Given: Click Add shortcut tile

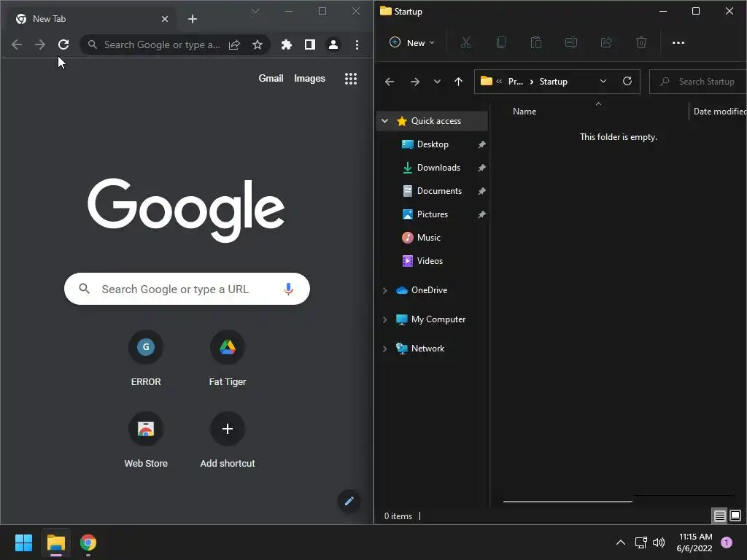Looking at the screenshot, I should (228, 440).
